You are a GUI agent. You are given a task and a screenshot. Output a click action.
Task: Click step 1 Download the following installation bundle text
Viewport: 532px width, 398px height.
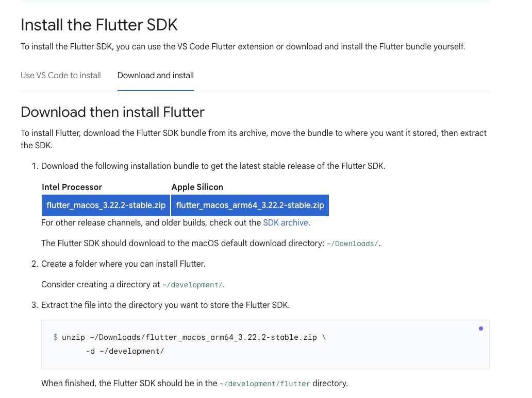(213, 166)
